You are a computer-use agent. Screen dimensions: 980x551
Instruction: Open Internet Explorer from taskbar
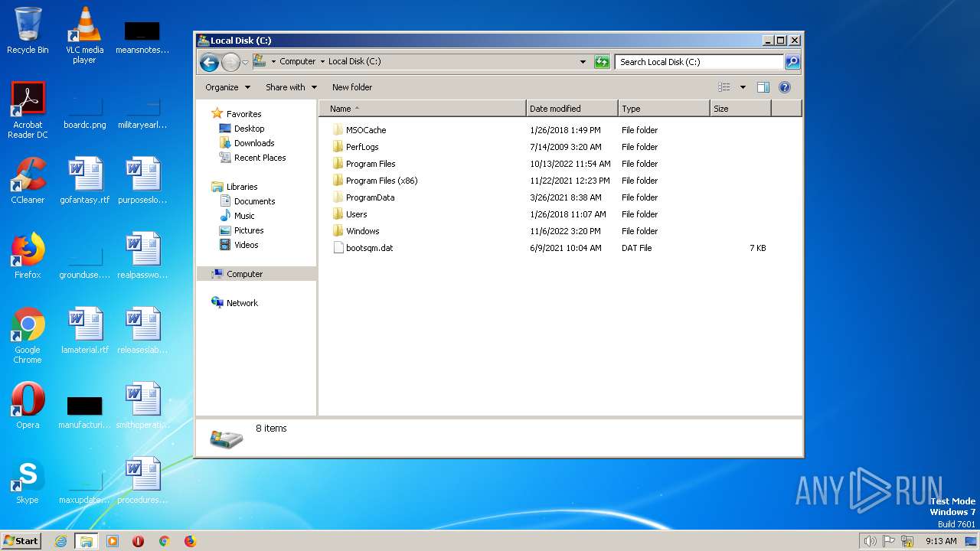[x=60, y=541]
